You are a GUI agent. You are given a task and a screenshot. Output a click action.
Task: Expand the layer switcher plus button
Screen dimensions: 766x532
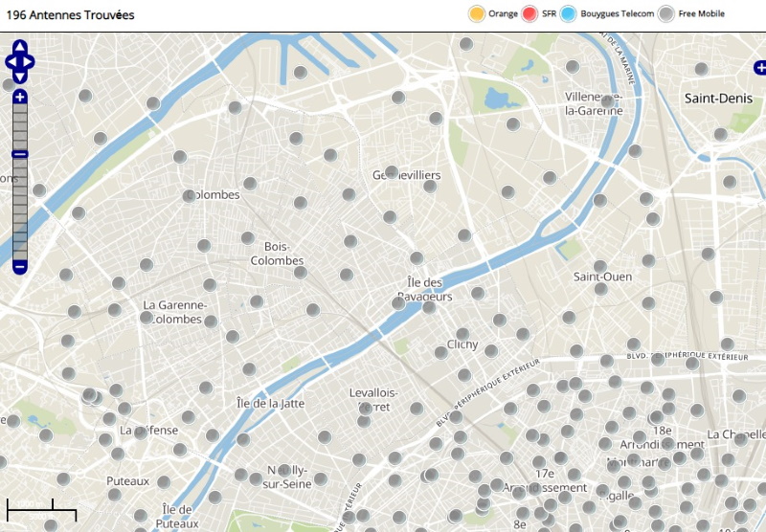coord(760,67)
